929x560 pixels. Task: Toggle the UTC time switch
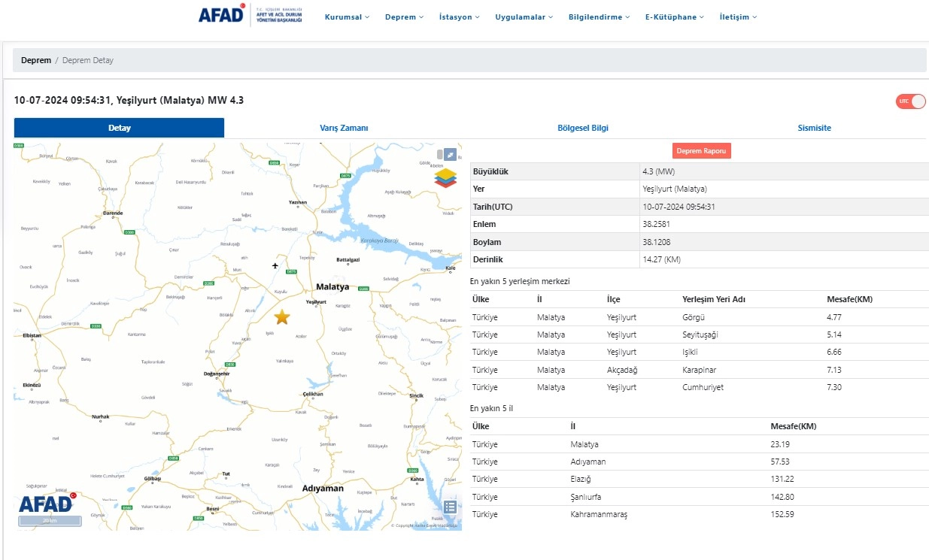910,101
